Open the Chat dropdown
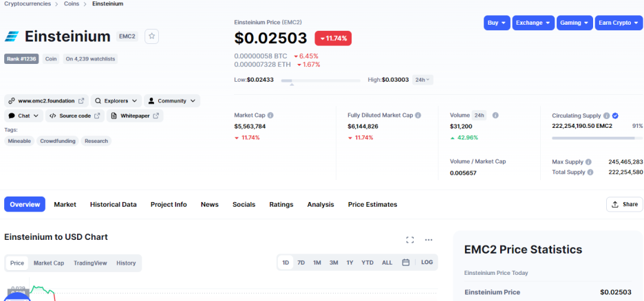This screenshot has width=644, height=301. [24, 115]
